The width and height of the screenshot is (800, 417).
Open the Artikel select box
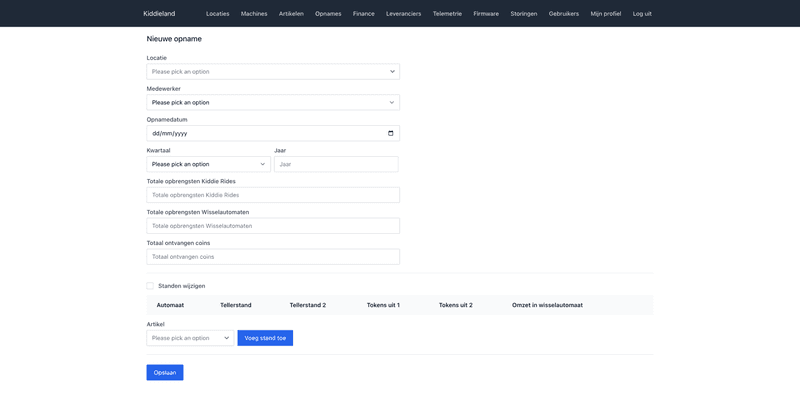tap(190, 338)
